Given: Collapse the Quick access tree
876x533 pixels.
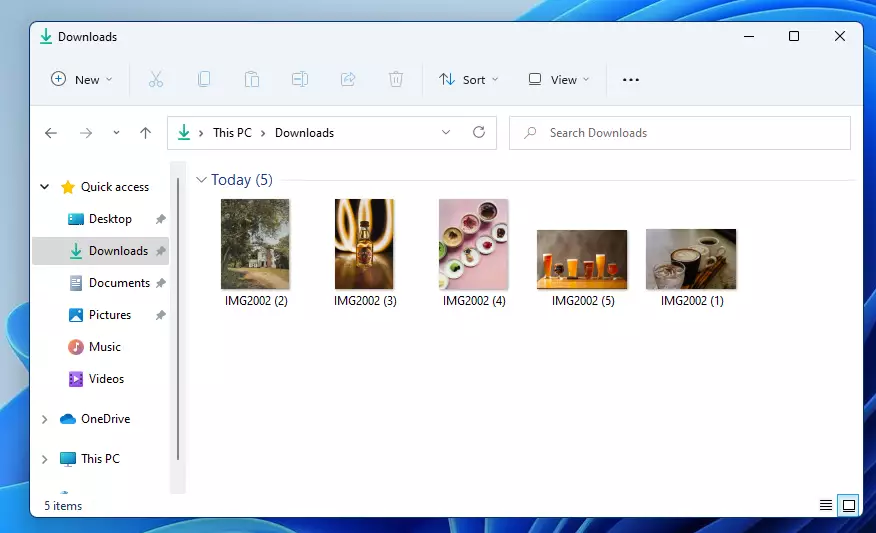Looking at the screenshot, I should tap(45, 187).
